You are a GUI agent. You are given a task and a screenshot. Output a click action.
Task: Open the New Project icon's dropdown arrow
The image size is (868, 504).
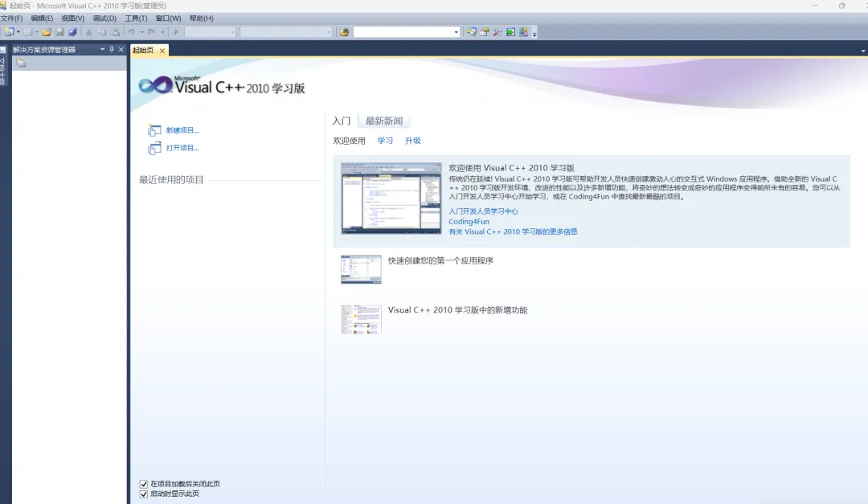tap(18, 32)
